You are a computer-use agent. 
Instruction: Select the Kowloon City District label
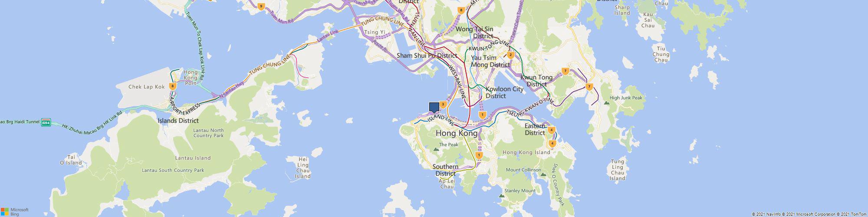(504, 92)
